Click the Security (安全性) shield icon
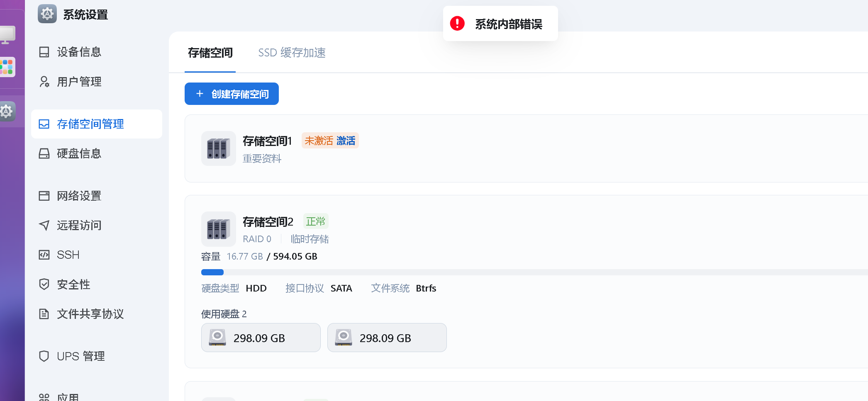868x401 pixels. [x=44, y=284]
